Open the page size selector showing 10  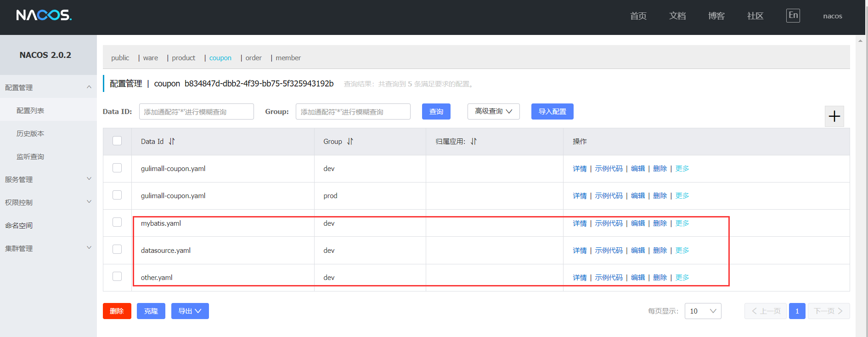coord(703,311)
